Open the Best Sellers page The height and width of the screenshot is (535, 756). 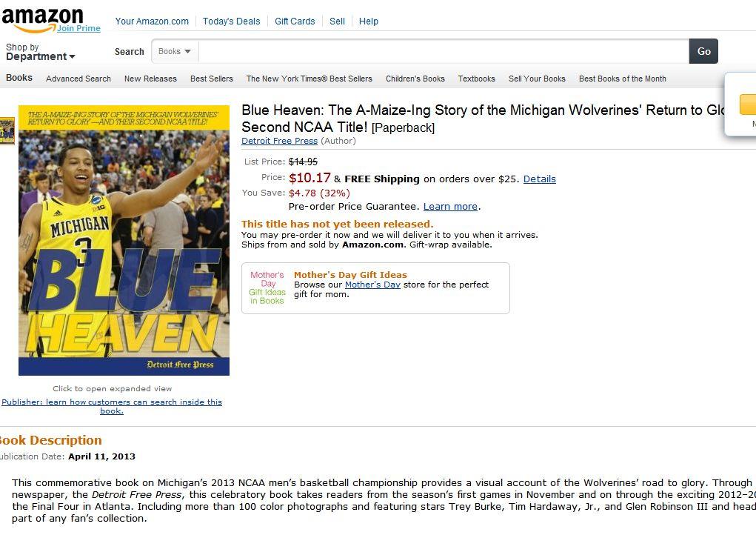tap(211, 78)
